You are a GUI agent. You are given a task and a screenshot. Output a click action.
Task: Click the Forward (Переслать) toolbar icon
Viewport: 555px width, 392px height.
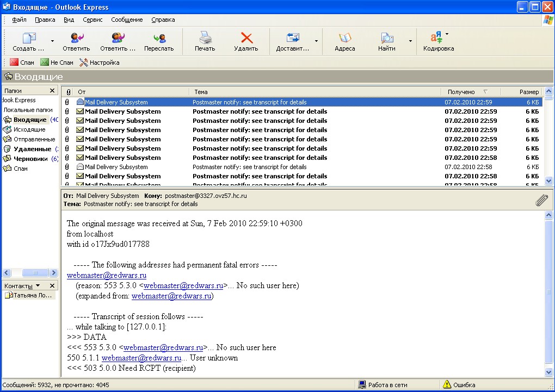(159, 38)
